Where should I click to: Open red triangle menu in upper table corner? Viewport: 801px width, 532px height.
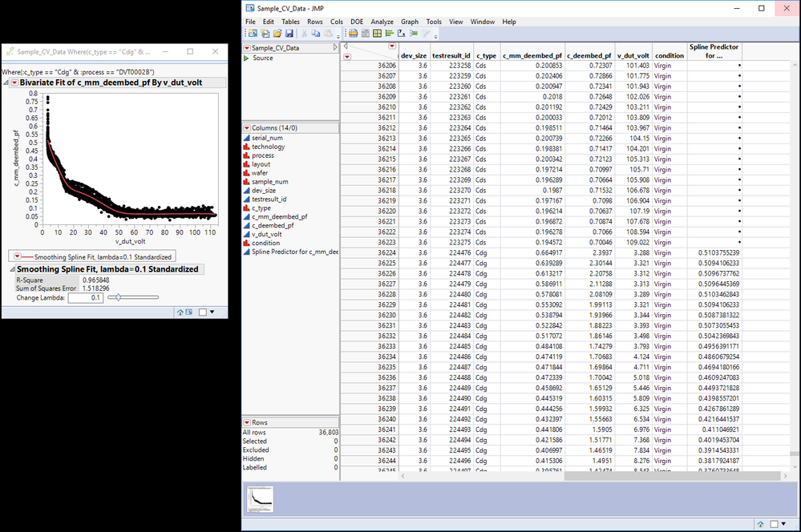click(x=392, y=46)
